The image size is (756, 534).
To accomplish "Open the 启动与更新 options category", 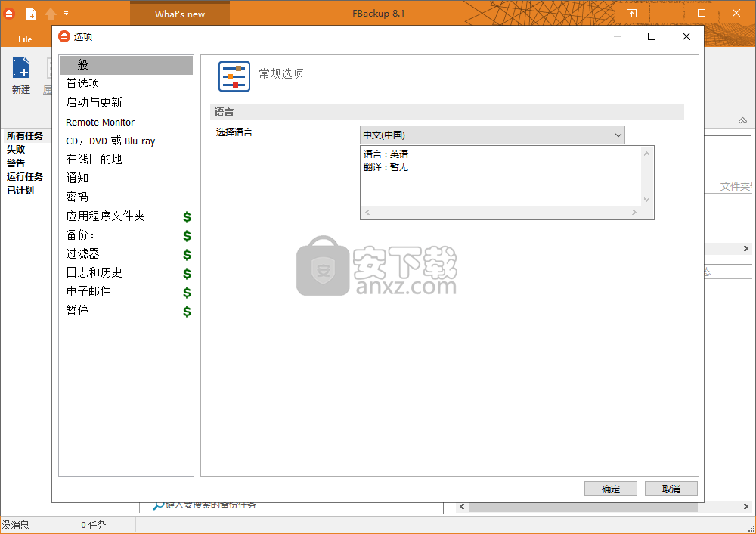I will (125, 102).
